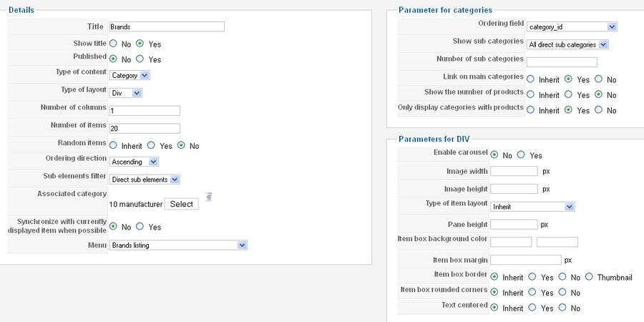Click the Number of sub categories field
The height and width of the screenshot is (322, 644).
562,62
